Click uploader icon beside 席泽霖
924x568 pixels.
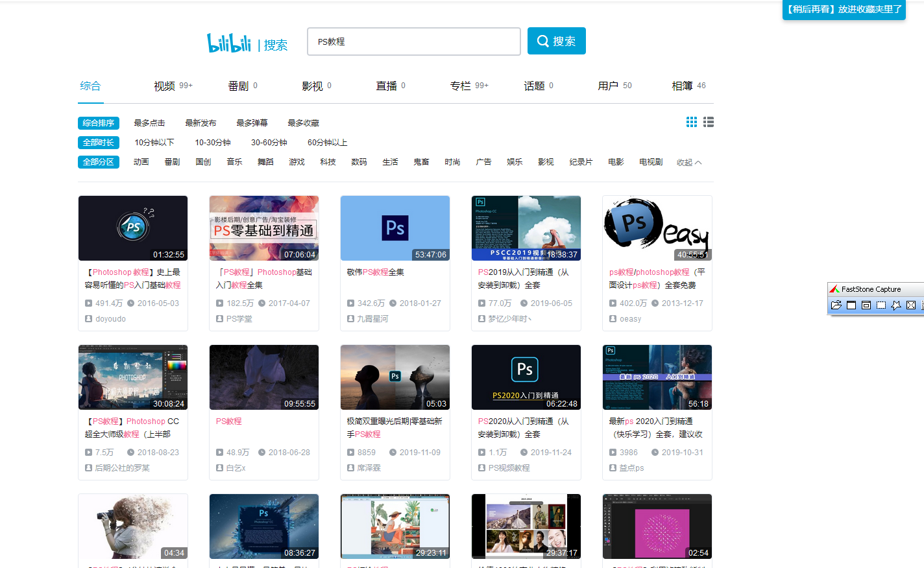coord(350,467)
